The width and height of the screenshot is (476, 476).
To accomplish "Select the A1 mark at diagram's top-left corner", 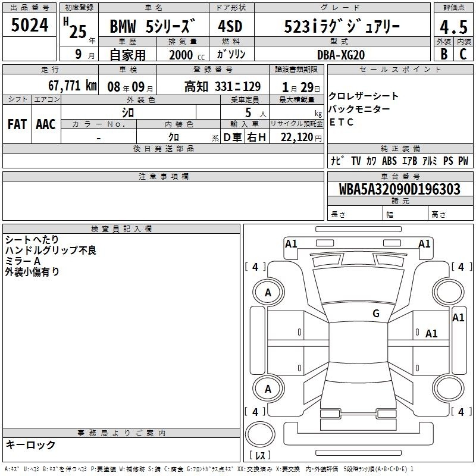I will coord(291,243).
